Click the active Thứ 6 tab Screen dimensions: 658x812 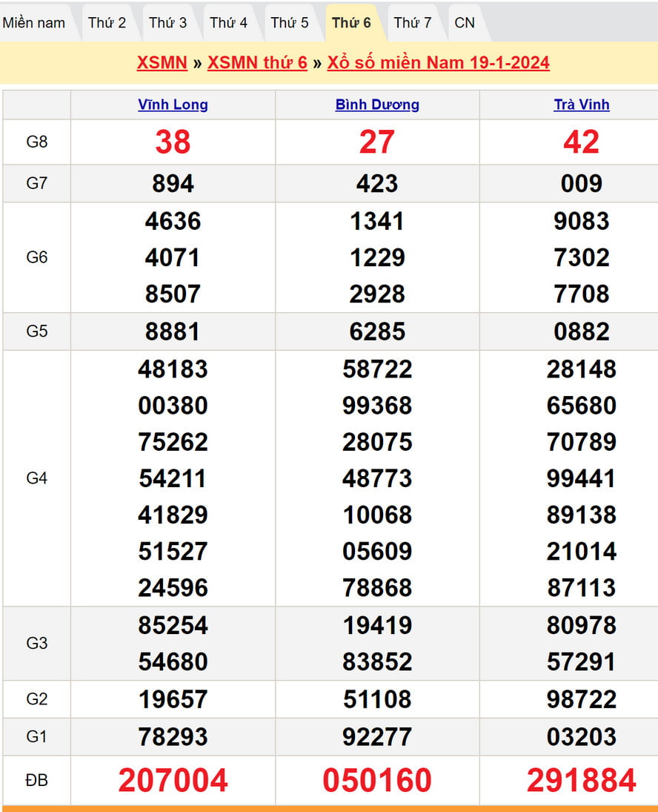click(x=351, y=22)
